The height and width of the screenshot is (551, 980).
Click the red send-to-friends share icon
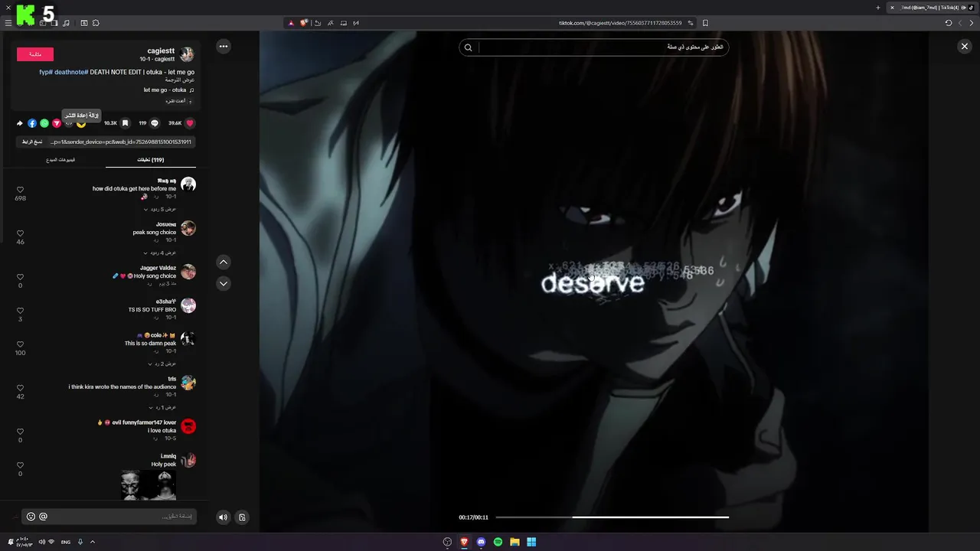[x=57, y=123]
